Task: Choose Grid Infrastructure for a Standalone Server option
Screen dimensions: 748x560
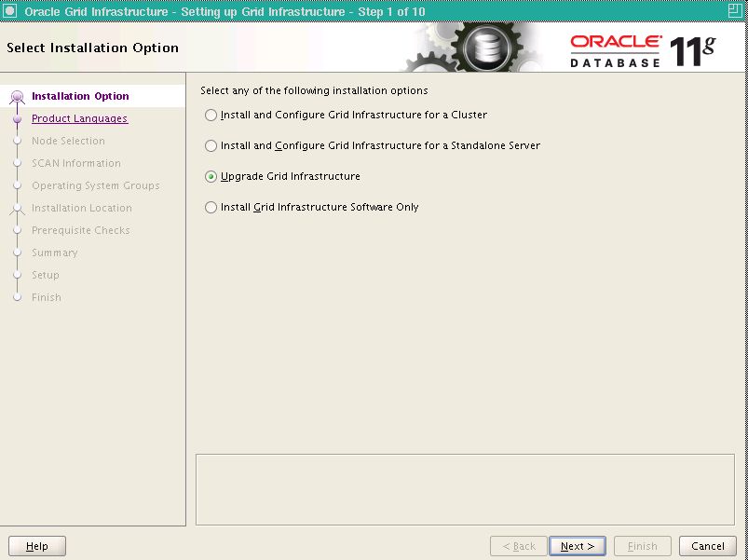Action: coord(211,146)
